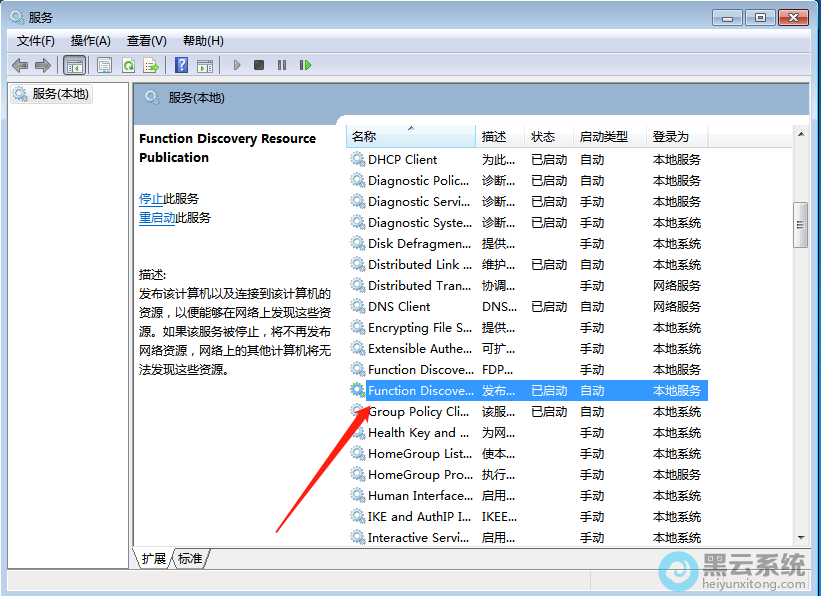This screenshot has width=821, height=596.
Task: Open the 查看(V) menu
Action: [146, 40]
